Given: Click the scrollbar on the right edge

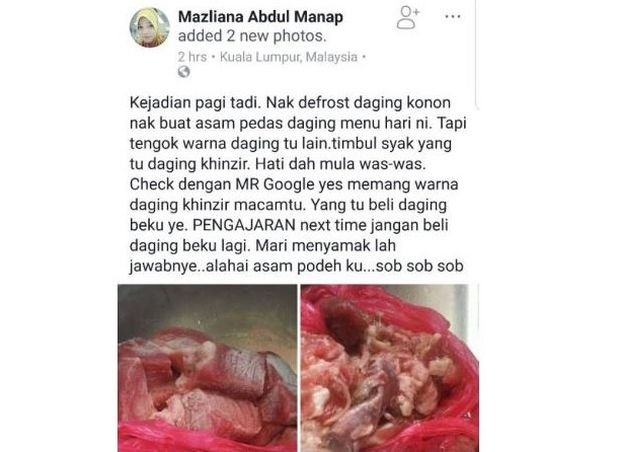Looking at the screenshot, I should click(x=477, y=55).
